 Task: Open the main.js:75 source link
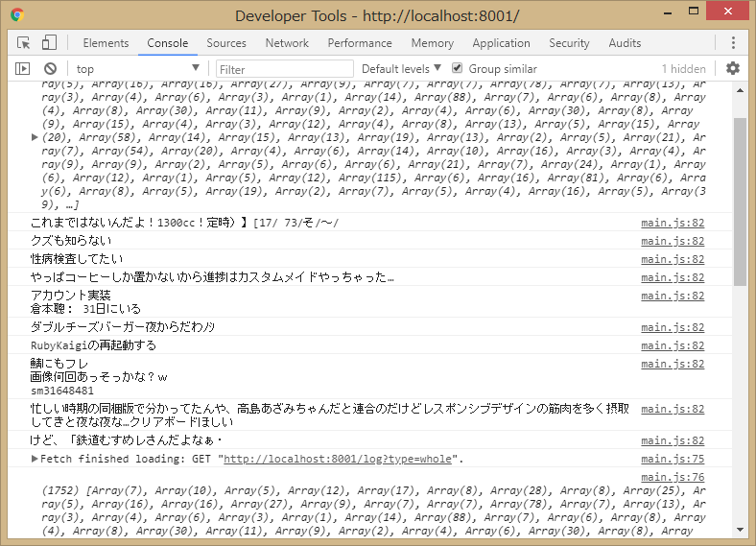coord(673,459)
